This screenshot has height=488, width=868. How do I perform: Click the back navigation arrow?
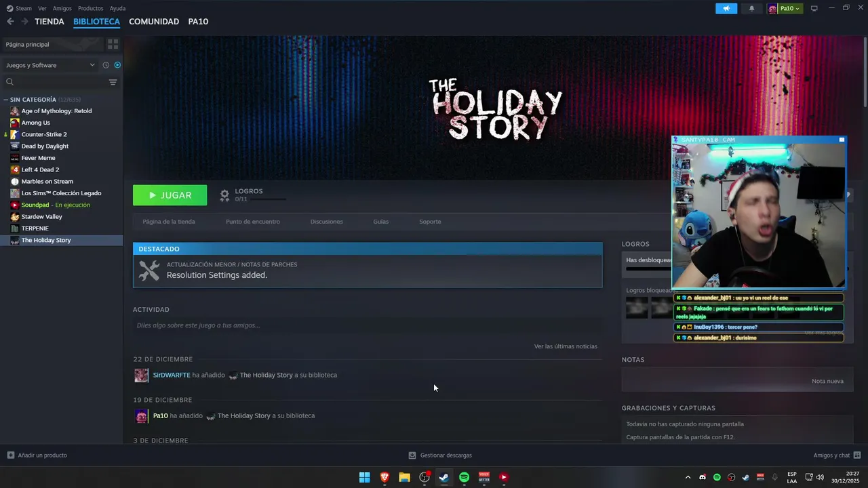(x=10, y=22)
